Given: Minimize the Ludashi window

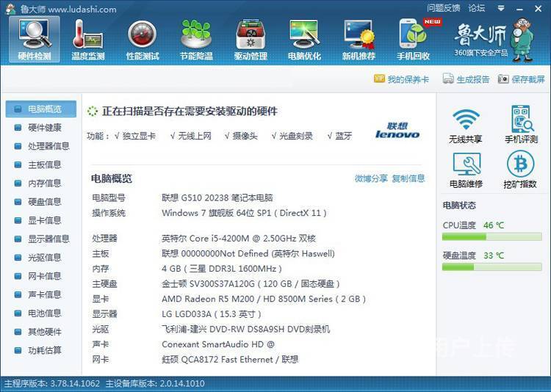Looking at the screenshot, I should [520, 9].
